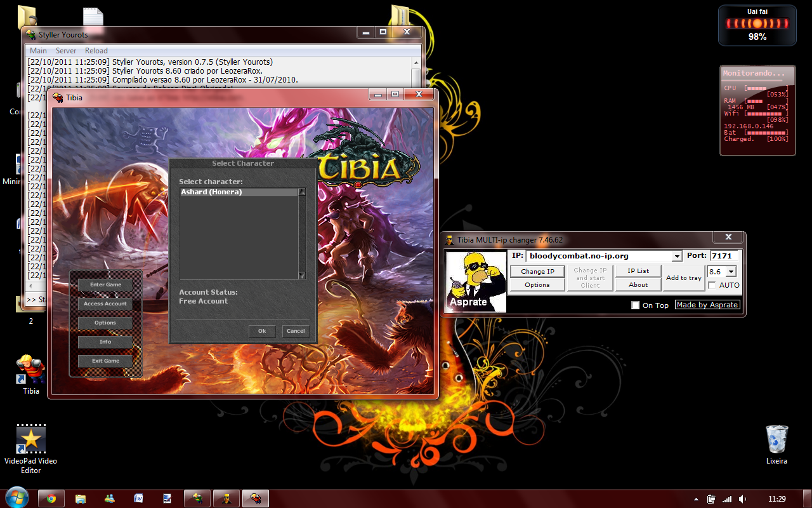Enable the AUTO checkbox
The height and width of the screenshot is (508, 812).
click(x=712, y=285)
